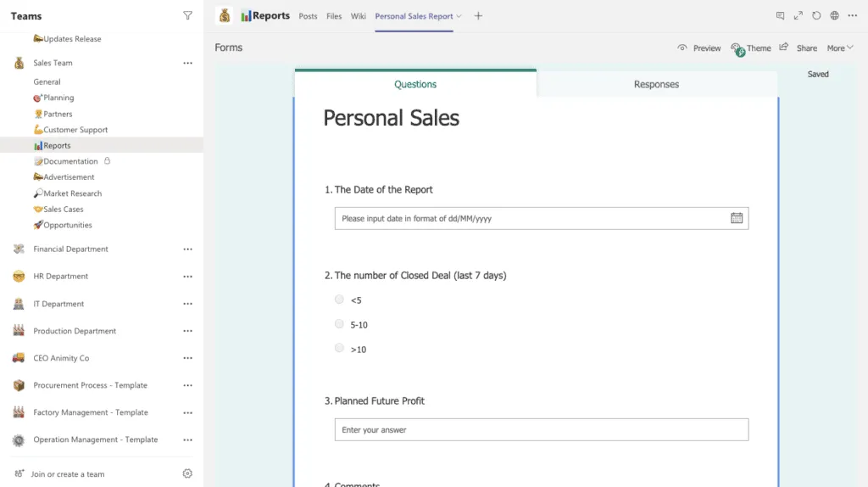Open the Advertisement channel

[x=64, y=176]
